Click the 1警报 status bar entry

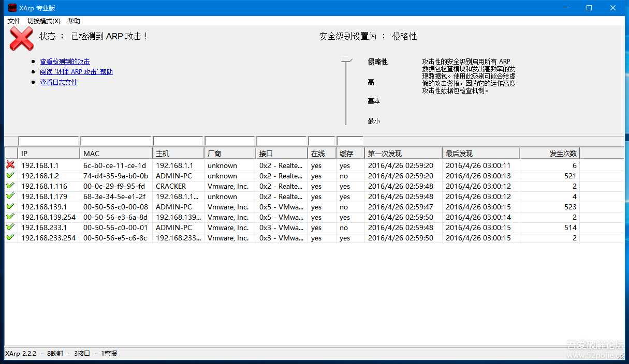point(109,354)
